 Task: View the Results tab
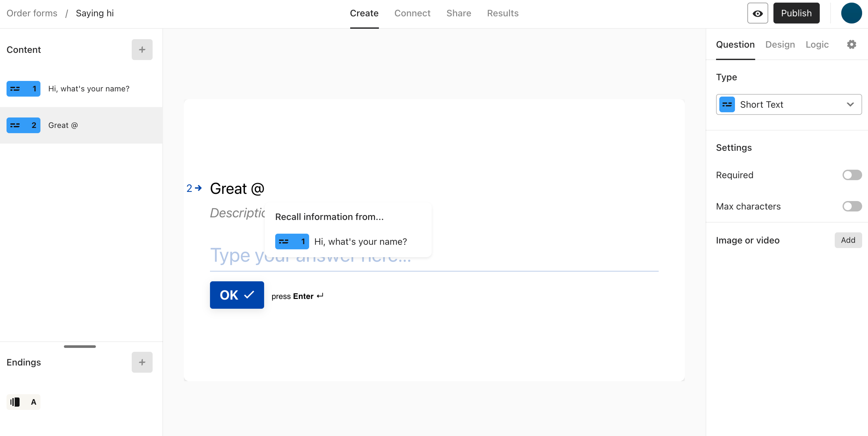[502, 13]
